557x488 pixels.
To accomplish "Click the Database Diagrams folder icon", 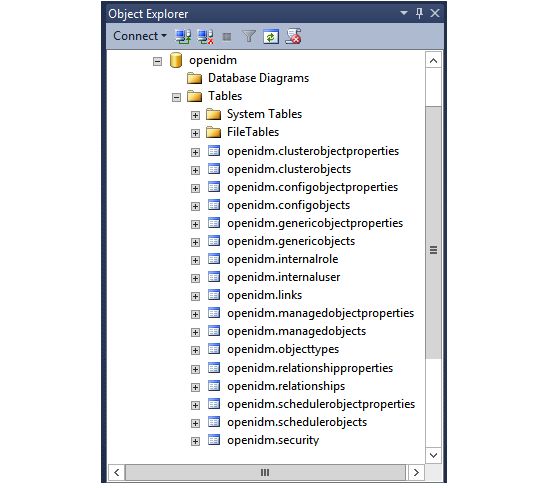I will coord(194,78).
